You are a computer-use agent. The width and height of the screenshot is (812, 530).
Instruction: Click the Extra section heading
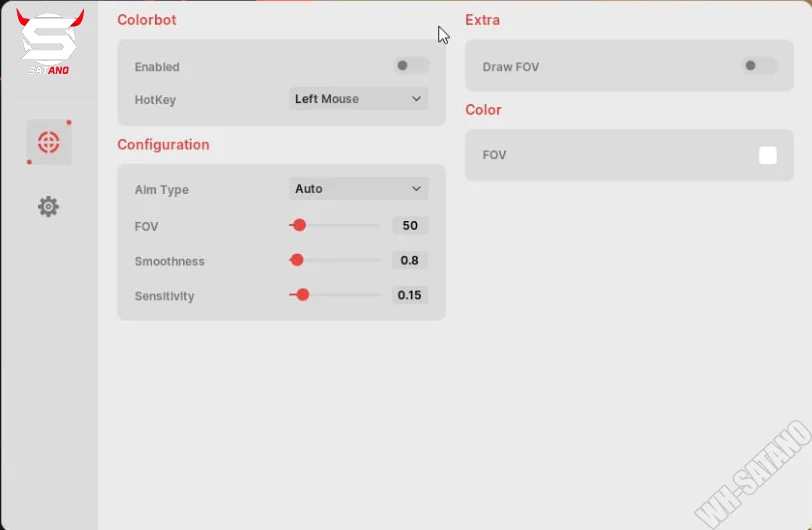pyautogui.click(x=482, y=20)
